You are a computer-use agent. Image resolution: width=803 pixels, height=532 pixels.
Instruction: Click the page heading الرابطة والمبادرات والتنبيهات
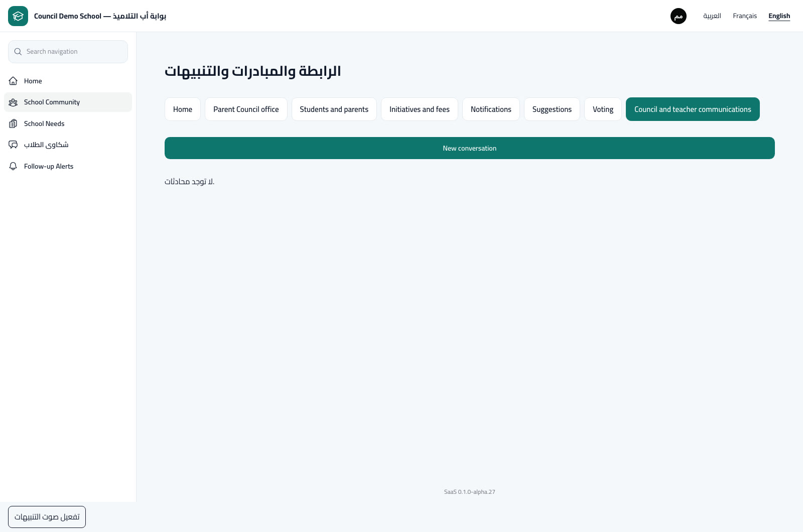(x=252, y=71)
